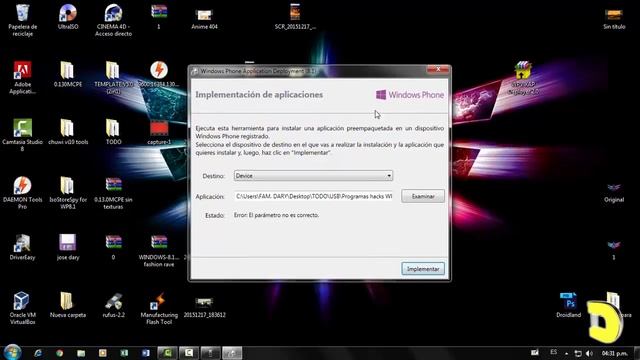Show hidden system tray icons arrow
This screenshot has width=640, height=360.
tap(566, 353)
